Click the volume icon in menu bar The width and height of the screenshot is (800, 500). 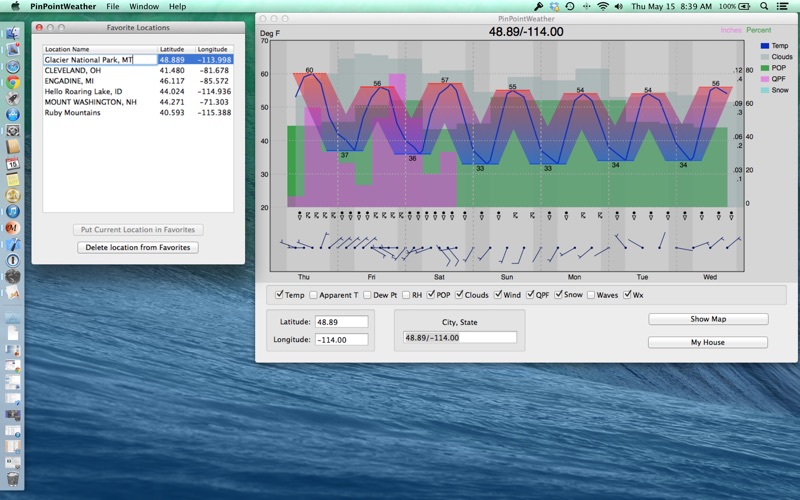click(x=619, y=6)
